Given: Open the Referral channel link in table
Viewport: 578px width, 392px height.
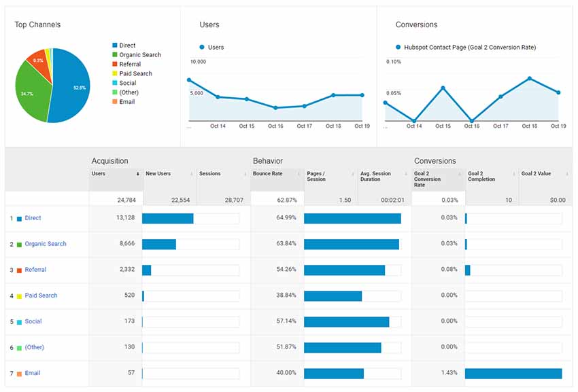Looking at the screenshot, I should point(35,270).
